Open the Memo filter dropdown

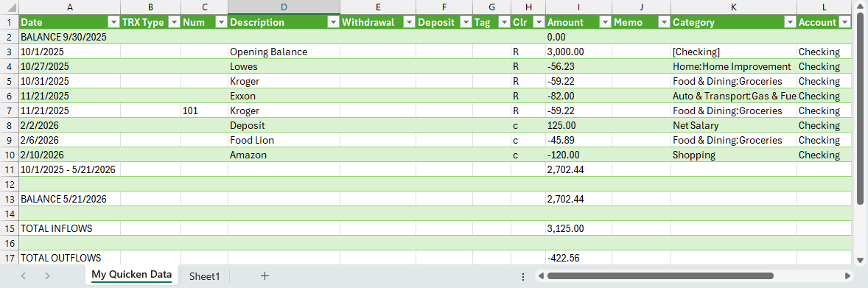click(x=664, y=23)
